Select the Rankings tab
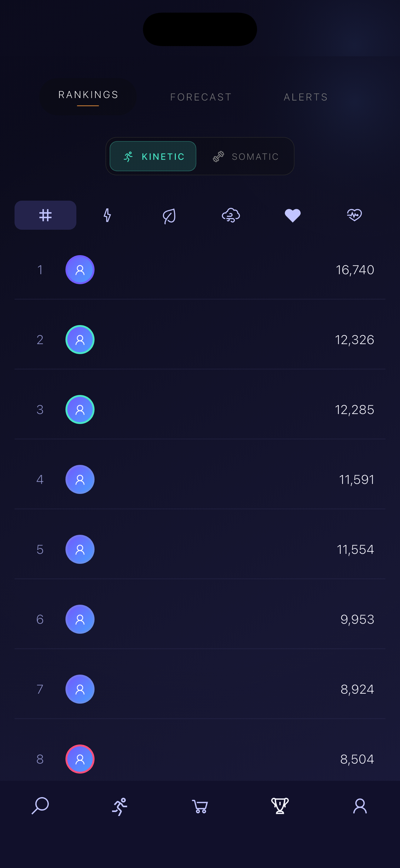This screenshot has height=868, width=400. coord(88,95)
